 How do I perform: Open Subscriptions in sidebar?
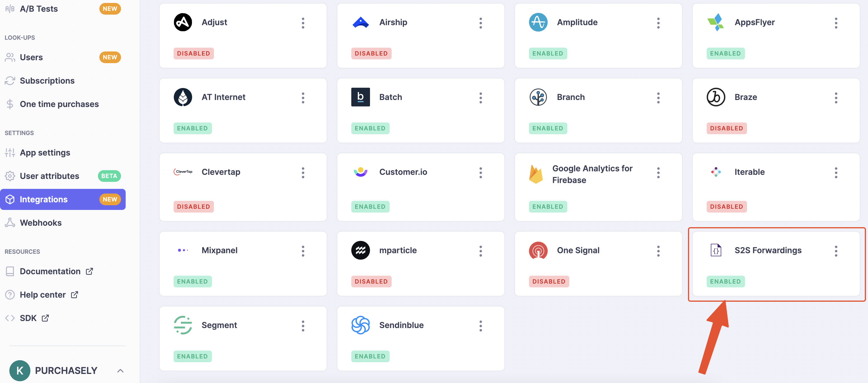tap(63, 81)
